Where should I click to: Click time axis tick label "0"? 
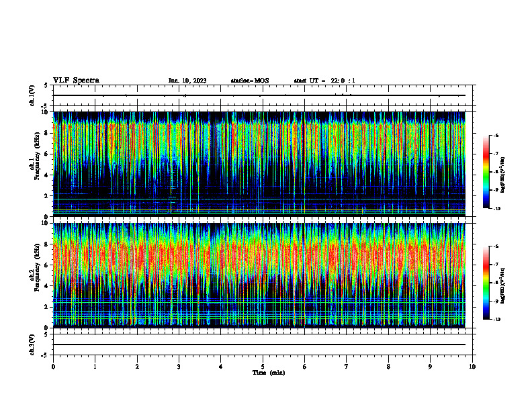(x=53, y=367)
